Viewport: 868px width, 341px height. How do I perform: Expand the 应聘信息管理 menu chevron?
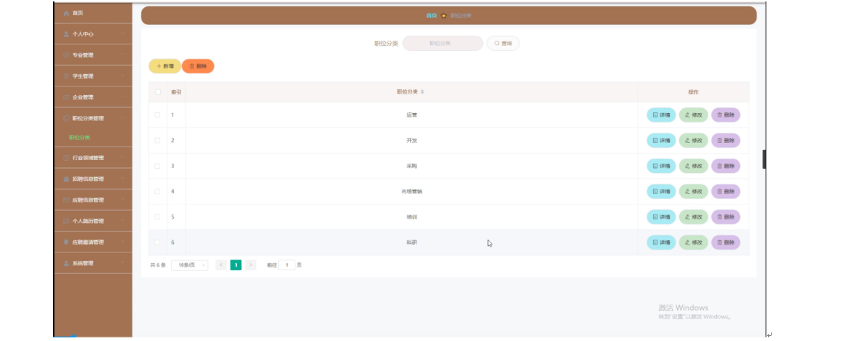tap(123, 200)
